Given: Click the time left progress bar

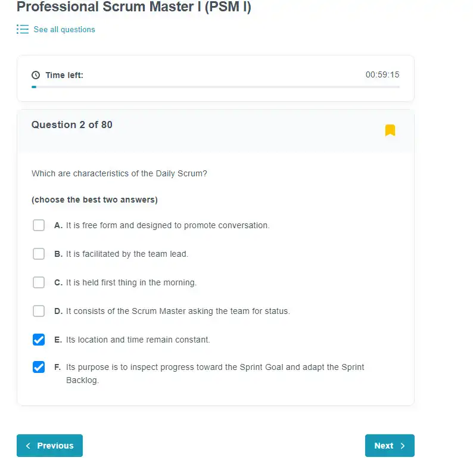Looking at the screenshot, I should pyautogui.click(x=216, y=87).
